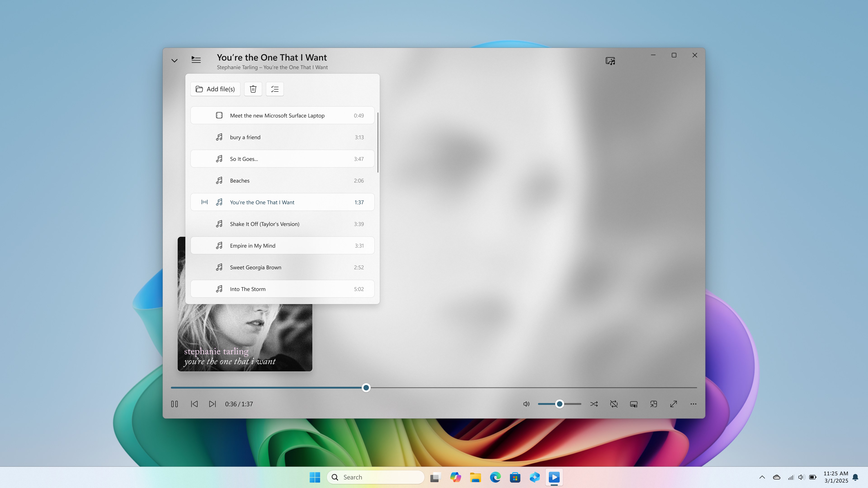The image size is (868, 488).
Task: Enter full screen playback
Action: [x=673, y=404]
